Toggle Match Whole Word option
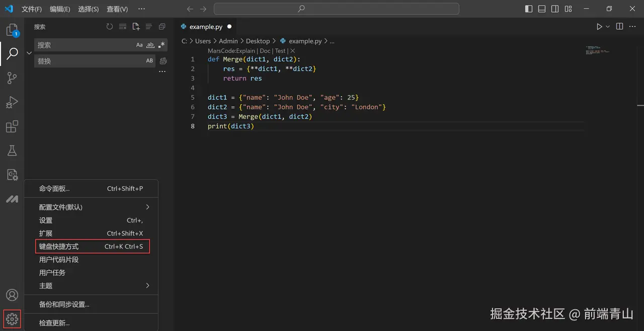Viewport: 644px width, 331px height. pyautogui.click(x=150, y=45)
